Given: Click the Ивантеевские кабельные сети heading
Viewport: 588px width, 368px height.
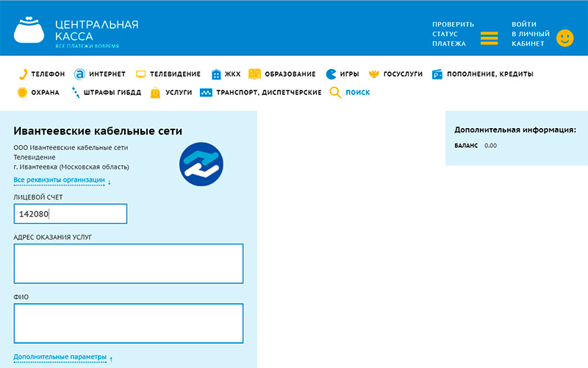Looking at the screenshot, I should coord(98,131).
